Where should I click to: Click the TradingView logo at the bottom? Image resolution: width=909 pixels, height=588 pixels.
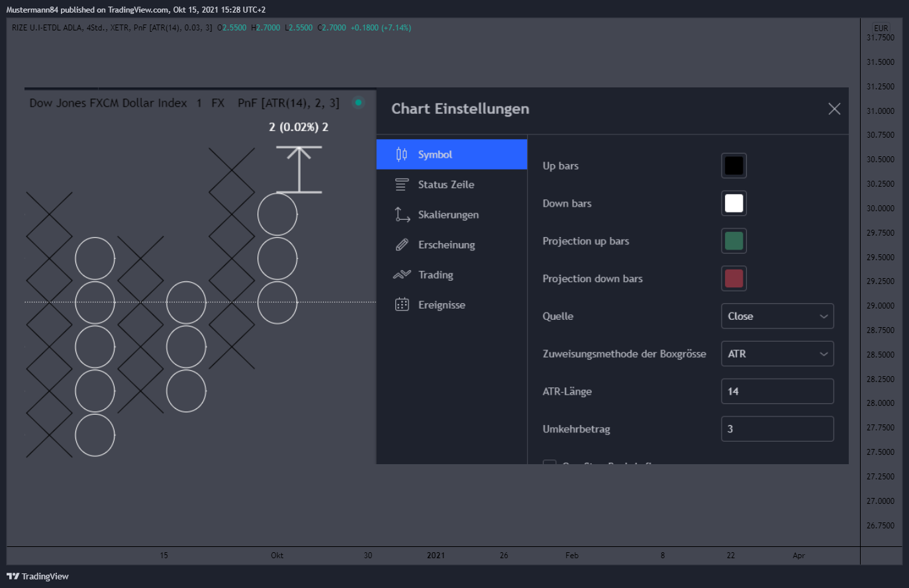pyautogui.click(x=38, y=576)
